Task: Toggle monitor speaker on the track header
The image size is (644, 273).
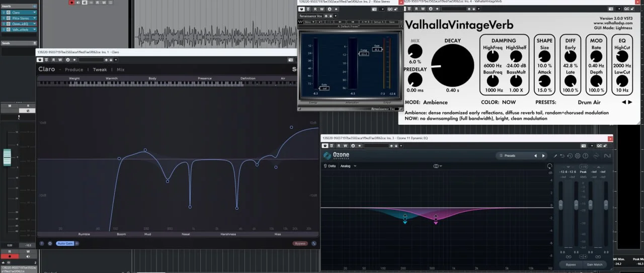Action: (78, 3)
